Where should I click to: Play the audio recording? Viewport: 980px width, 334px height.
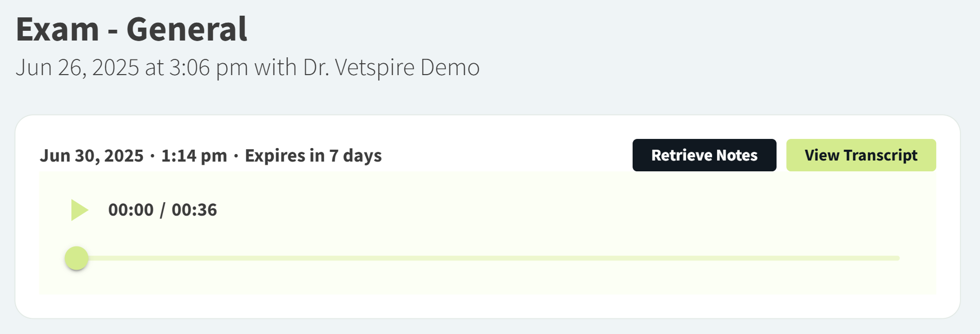tap(80, 210)
